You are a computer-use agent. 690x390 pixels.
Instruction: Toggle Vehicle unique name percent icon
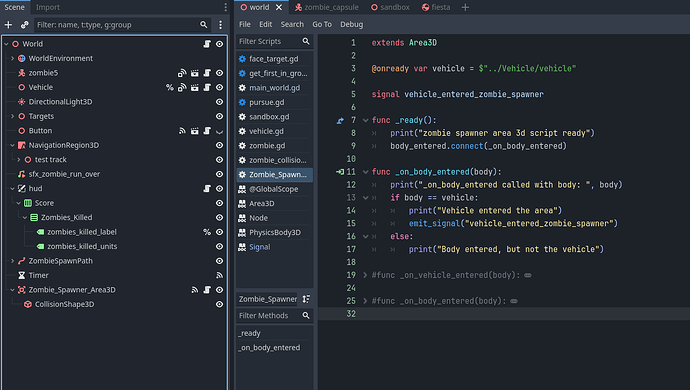click(169, 88)
